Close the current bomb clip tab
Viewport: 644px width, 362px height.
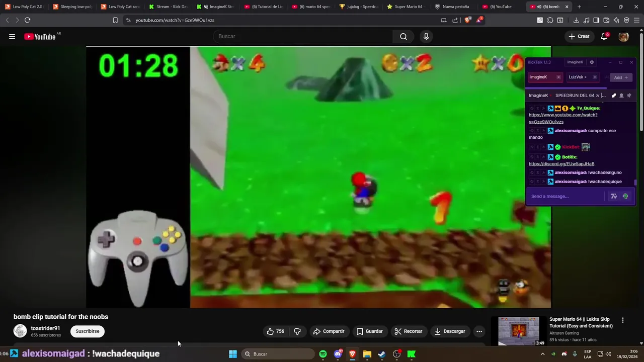567,7
